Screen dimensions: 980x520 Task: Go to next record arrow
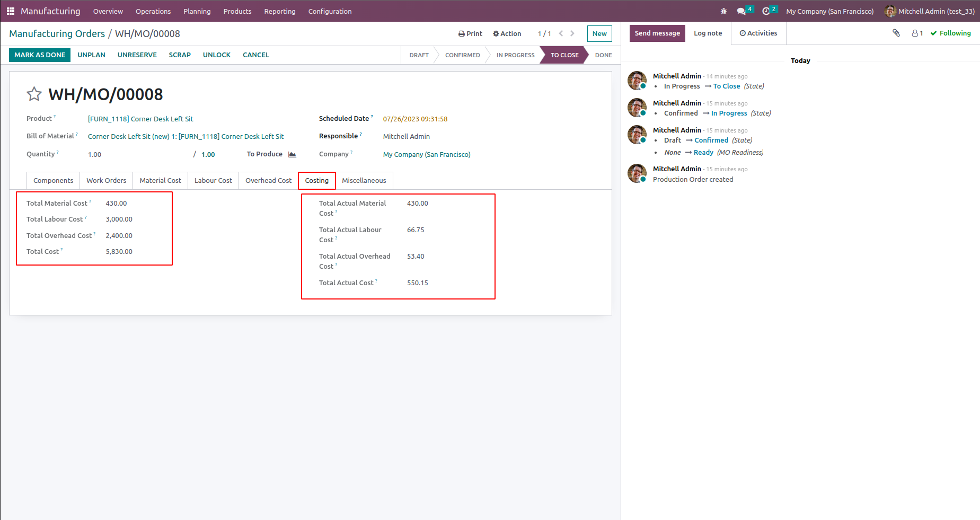click(572, 33)
